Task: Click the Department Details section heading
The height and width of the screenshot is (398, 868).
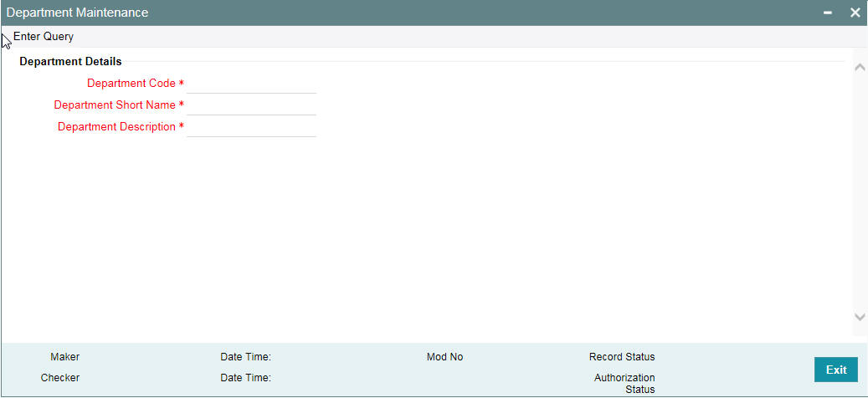Action: click(x=70, y=62)
